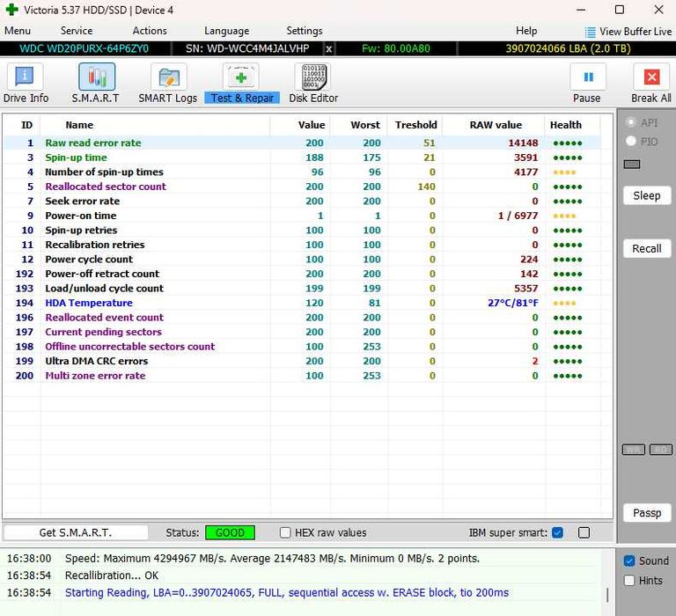Select Reallocated event count row
Image resolution: width=676 pixels, height=616 pixels.
(x=302, y=318)
